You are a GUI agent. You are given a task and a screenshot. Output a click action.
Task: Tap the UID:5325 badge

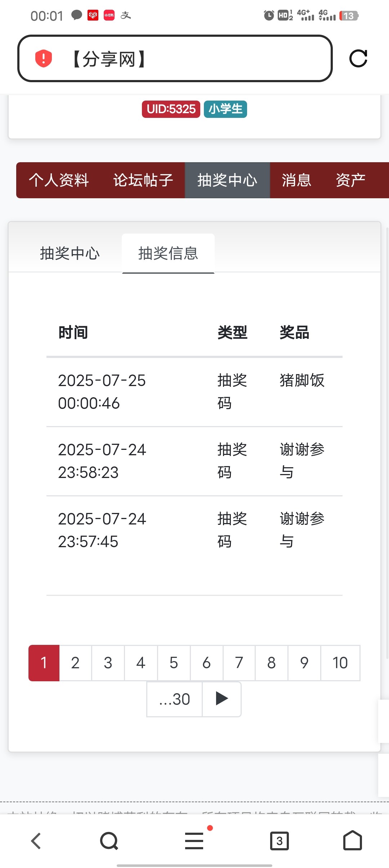[171, 109]
